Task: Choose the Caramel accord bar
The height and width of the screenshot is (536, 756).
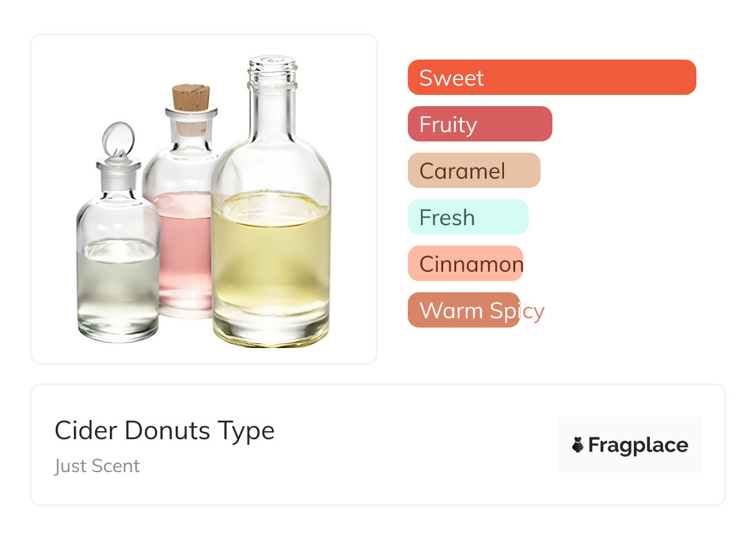Action: point(474,171)
